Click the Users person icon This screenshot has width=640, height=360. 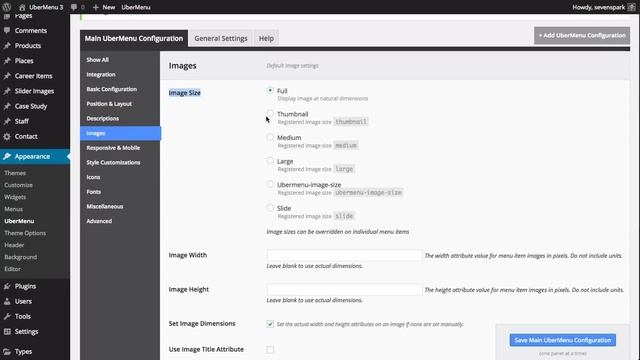coord(7,301)
